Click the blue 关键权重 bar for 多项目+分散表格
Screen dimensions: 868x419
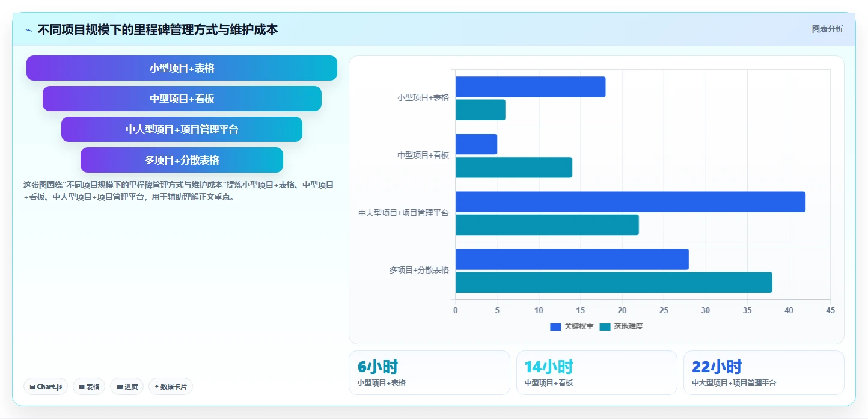tap(572, 260)
